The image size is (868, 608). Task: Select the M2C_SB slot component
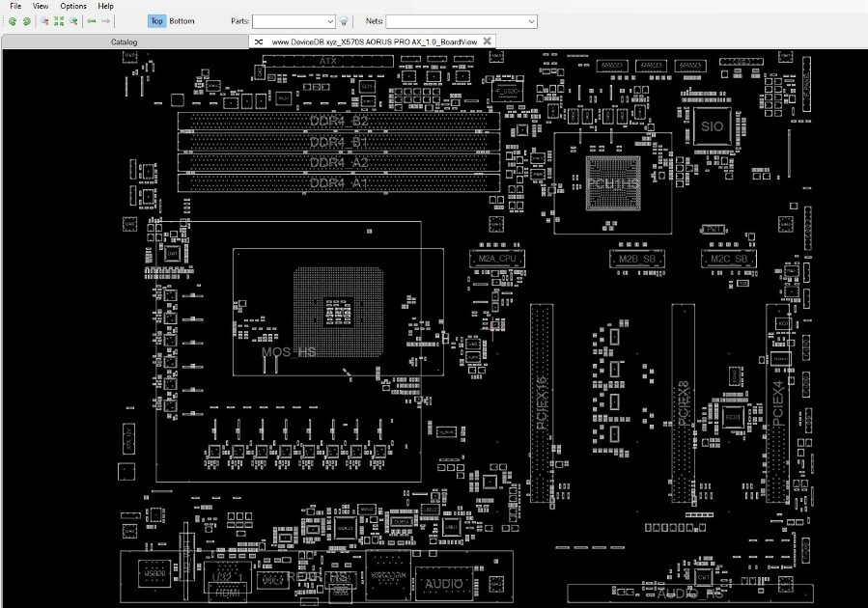729,259
